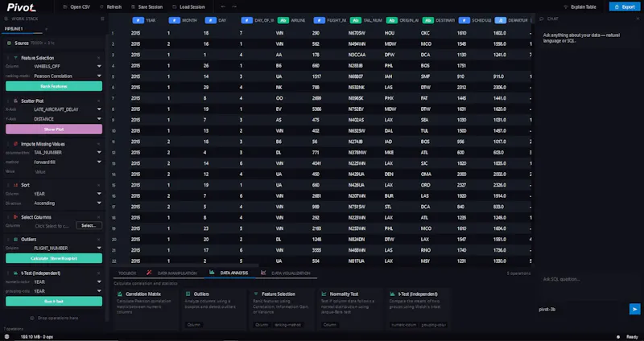Click the t-Test (Independent) toolbox card
This screenshot has width=644, height=341.
pos(419,309)
